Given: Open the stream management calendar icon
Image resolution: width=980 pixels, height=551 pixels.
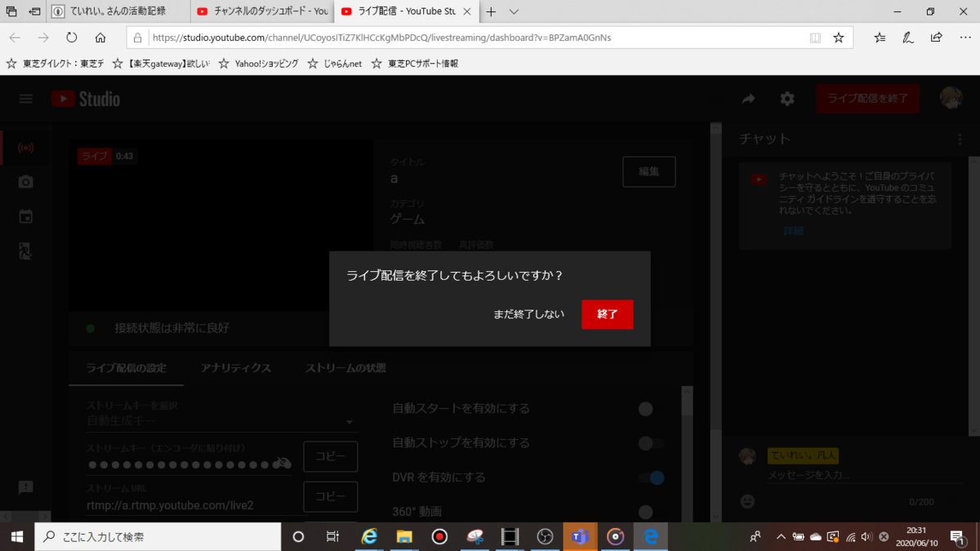Looking at the screenshot, I should [25, 216].
